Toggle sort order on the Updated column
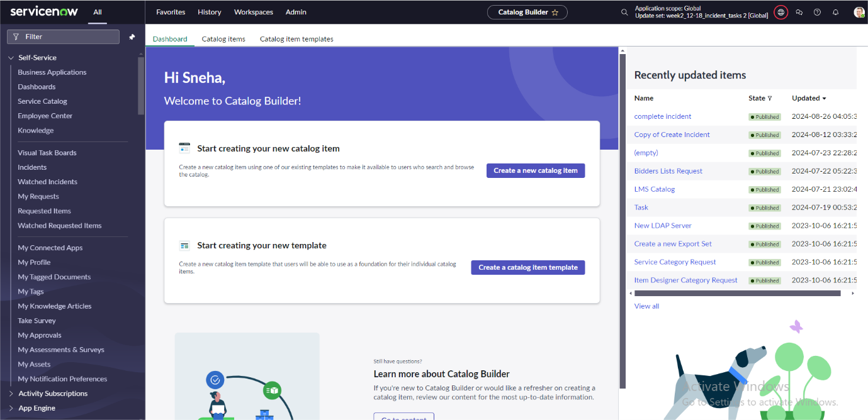868x420 pixels. click(825, 98)
